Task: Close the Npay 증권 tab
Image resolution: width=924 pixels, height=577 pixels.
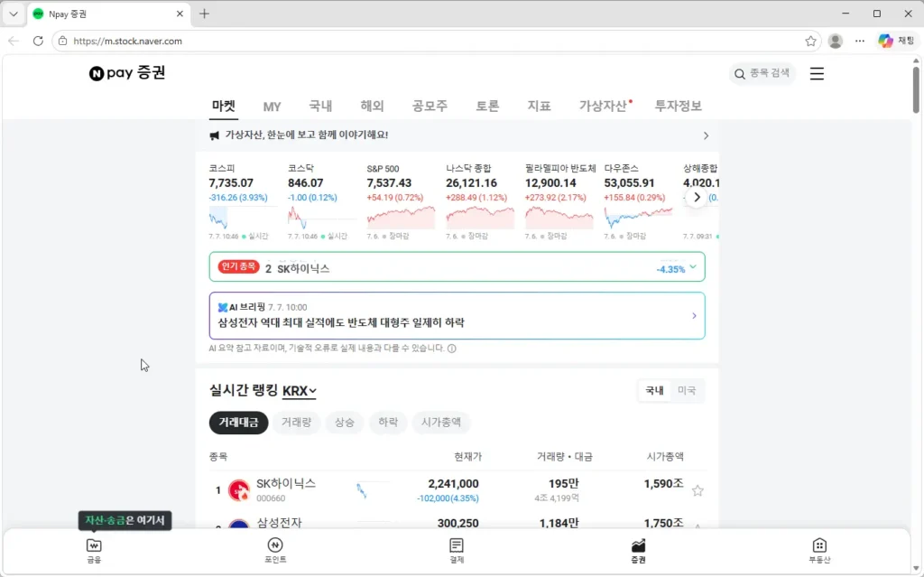Action: tap(180, 14)
